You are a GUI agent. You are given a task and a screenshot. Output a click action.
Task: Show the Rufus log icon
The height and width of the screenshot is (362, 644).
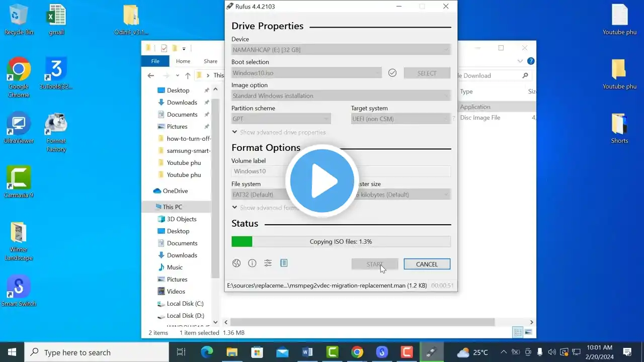(284, 263)
